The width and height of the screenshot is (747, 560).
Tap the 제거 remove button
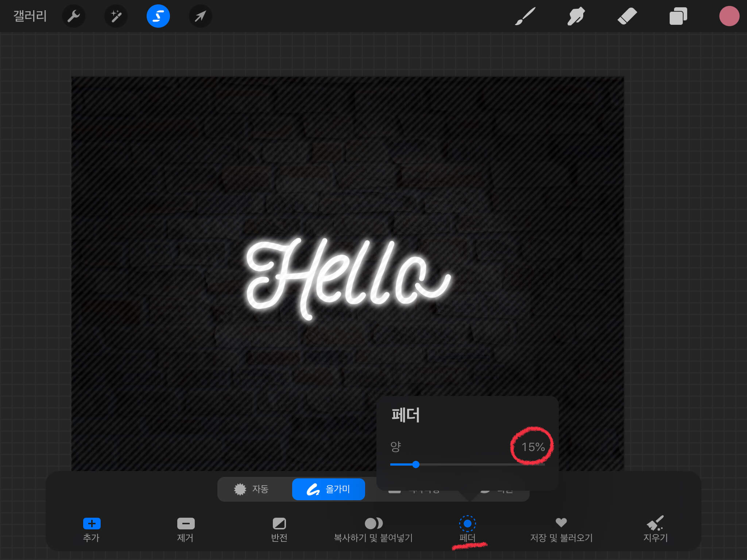click(x=186, y=529)
